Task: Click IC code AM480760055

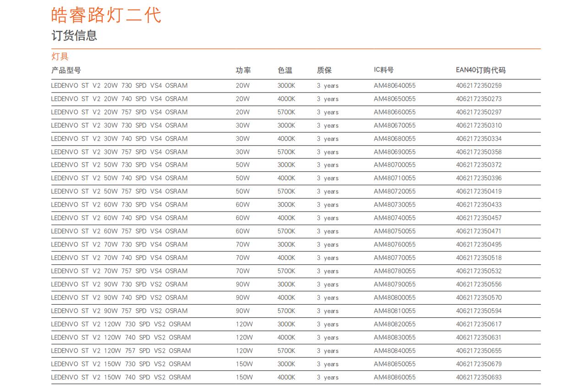Action: point(395,245)
